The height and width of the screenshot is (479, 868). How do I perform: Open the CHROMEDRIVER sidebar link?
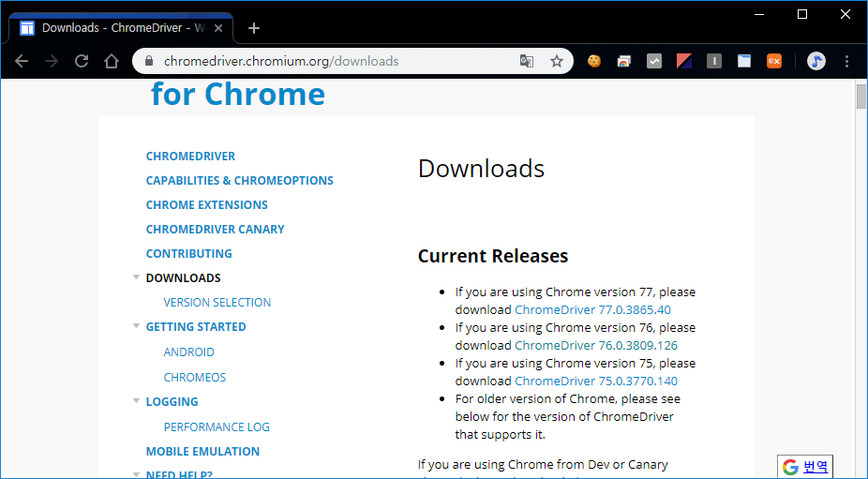pos(190,157)
